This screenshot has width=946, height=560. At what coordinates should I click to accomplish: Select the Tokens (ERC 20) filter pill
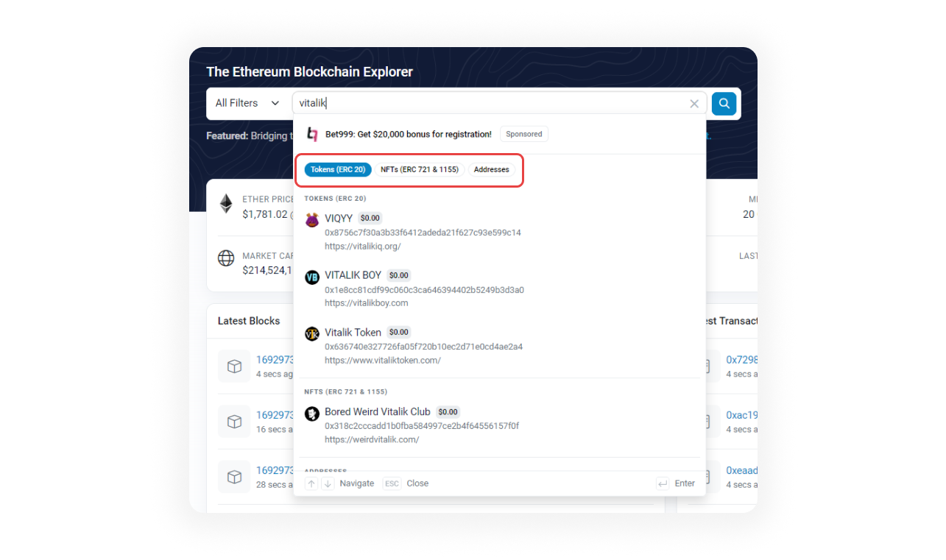pyautogui.click(x=338, y=170)
